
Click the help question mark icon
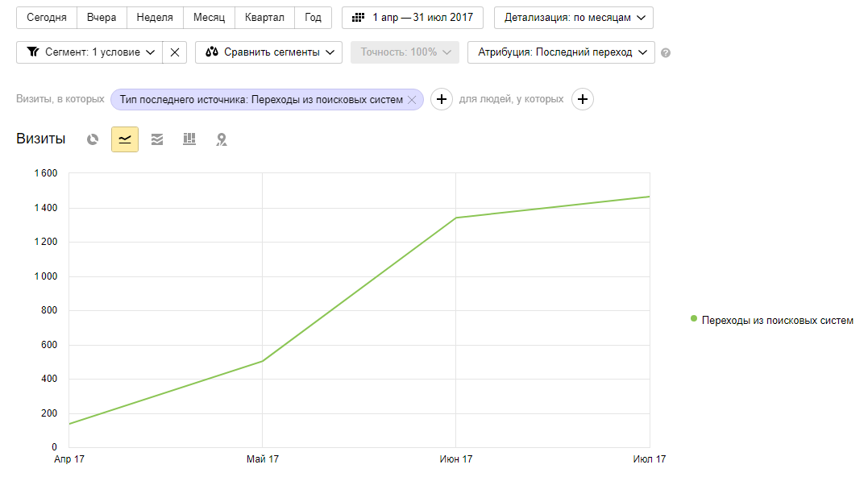click(666, 53)
